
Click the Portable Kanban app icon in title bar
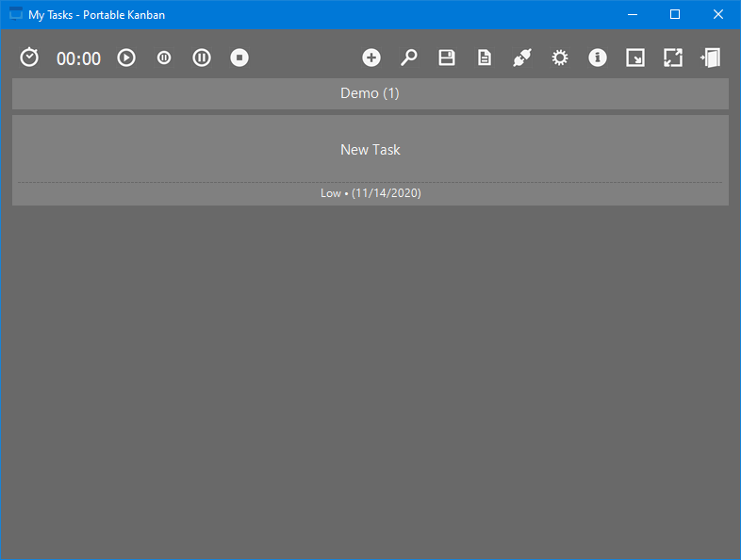pos(16,14)
